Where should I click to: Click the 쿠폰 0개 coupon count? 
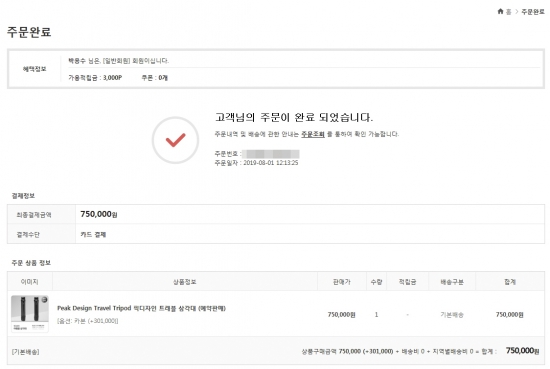[x=155, y=78]
